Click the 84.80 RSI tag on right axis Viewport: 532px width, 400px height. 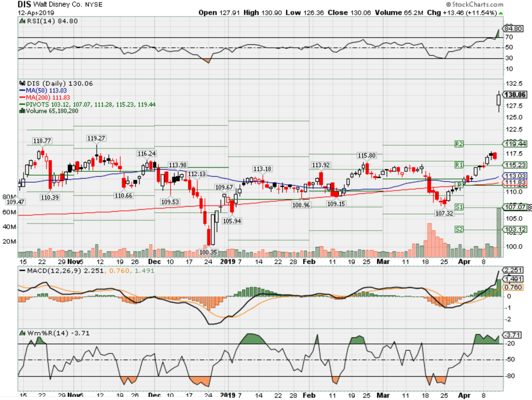513,29
